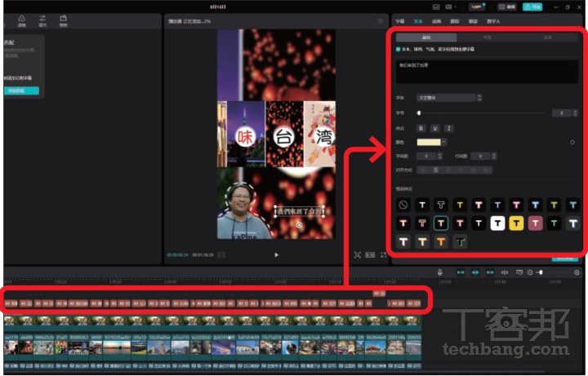Select the 花字 sub-tab
588x376 pixels.
pos(548,38)
